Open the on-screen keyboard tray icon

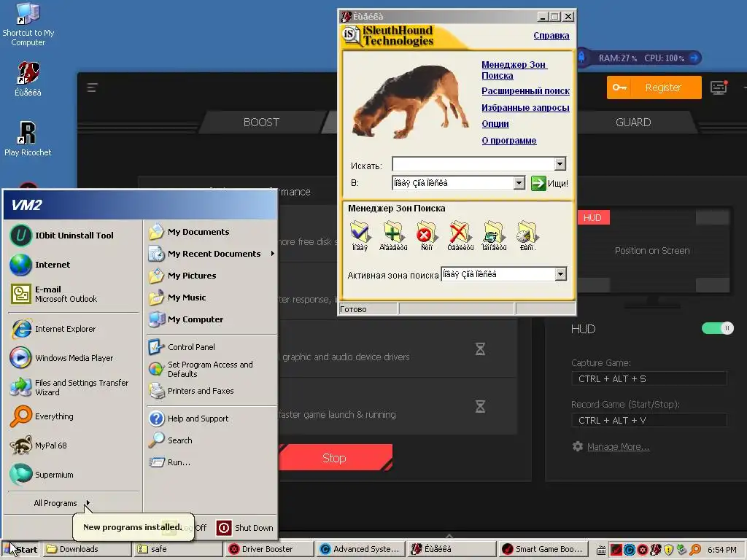[601, 551]
